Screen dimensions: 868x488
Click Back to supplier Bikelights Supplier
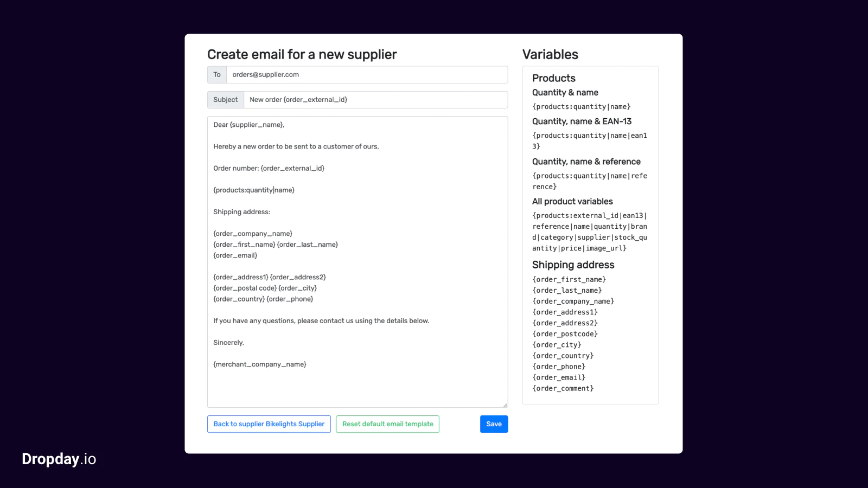click(269, 424)
